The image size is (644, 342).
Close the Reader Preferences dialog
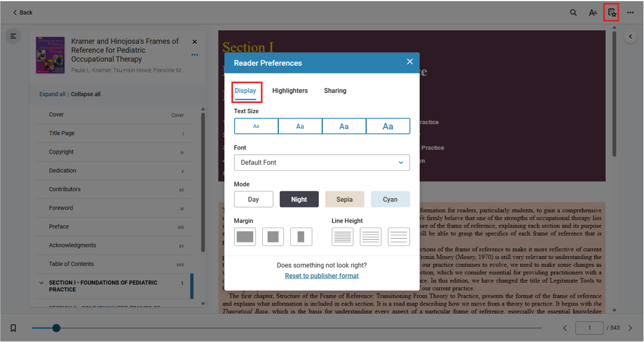(x=409, y=62)
